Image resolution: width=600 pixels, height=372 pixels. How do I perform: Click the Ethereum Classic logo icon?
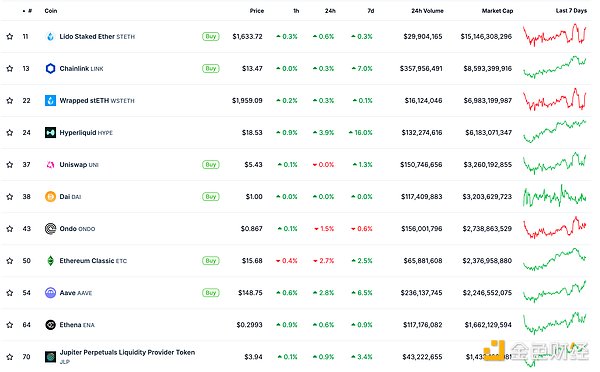(51, 261)
